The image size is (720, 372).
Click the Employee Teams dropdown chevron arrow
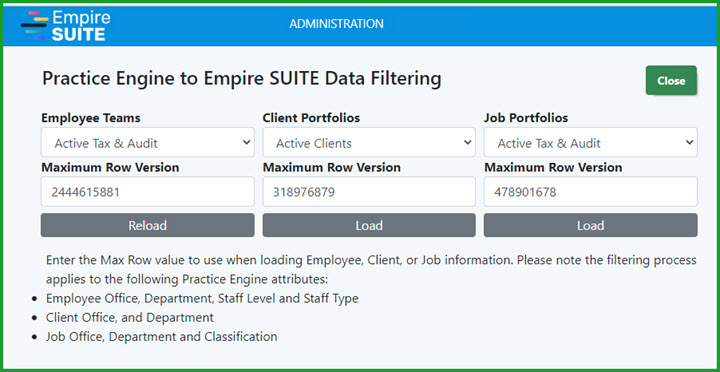[246, 142]
